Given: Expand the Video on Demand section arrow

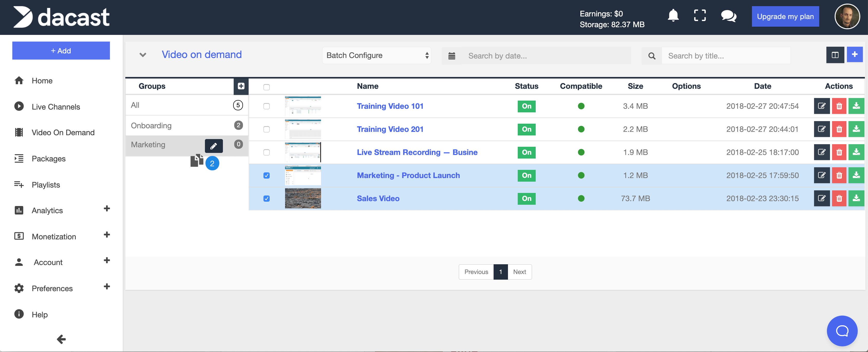Looking at the screenshot, I should pos(142,55).
